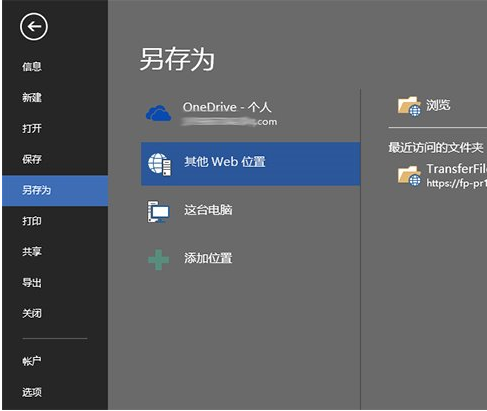This screenshot has height=411, width=487.
Task: Choose 关闭 in the sidebar
Action: (32, 313)
